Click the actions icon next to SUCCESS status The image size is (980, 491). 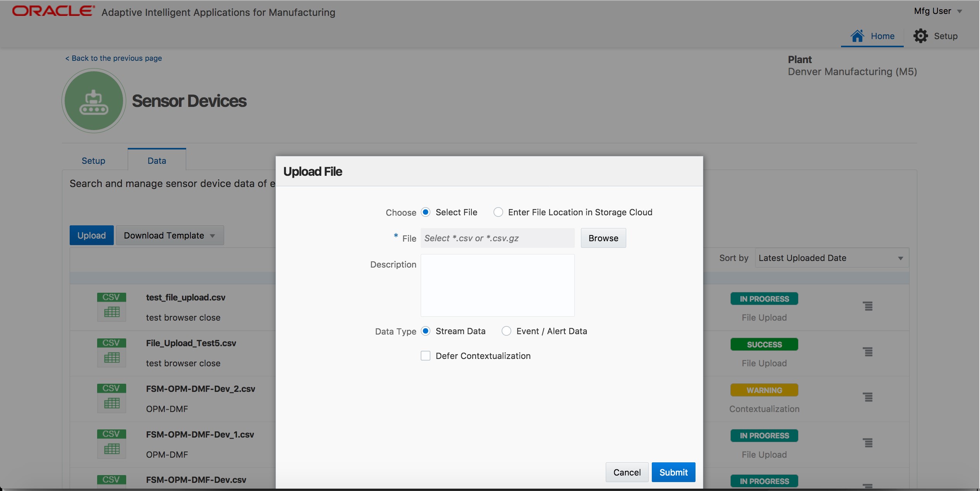click(x=868, y=352)
